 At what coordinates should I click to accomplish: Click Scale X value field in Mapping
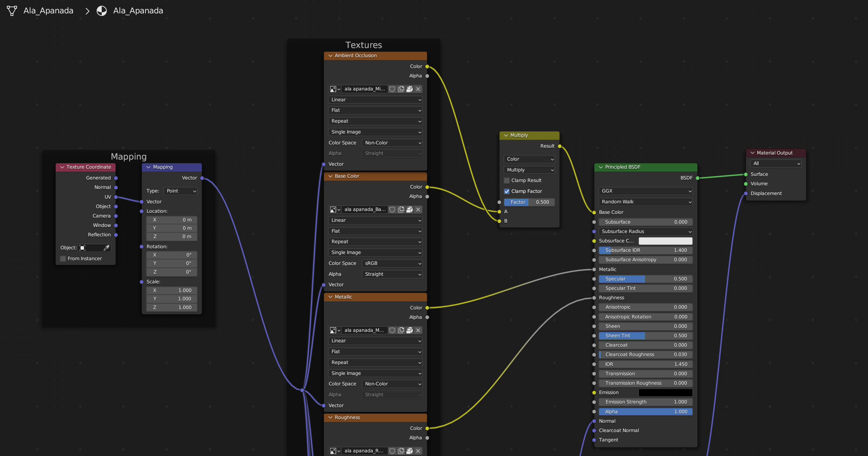(x=172, y=291)
